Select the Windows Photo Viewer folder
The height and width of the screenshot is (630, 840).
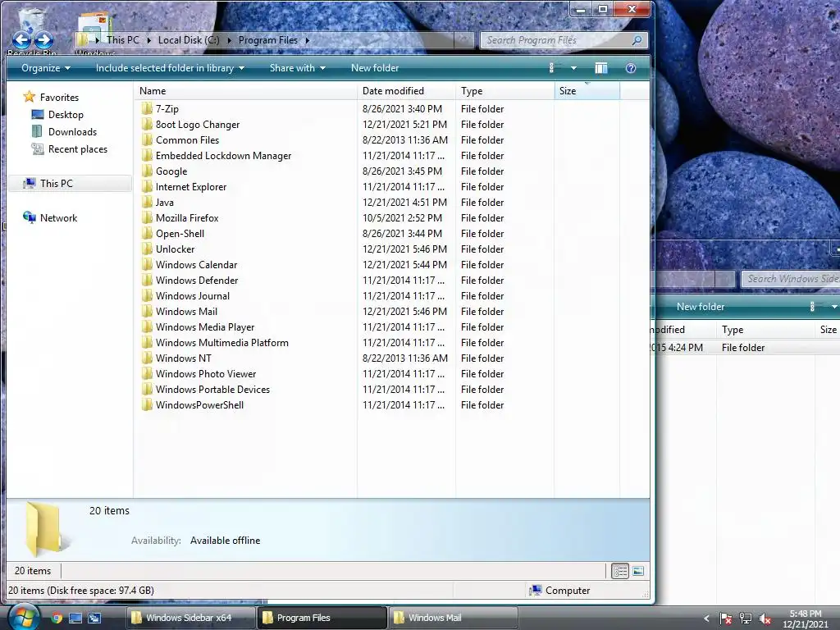(206, 373)
